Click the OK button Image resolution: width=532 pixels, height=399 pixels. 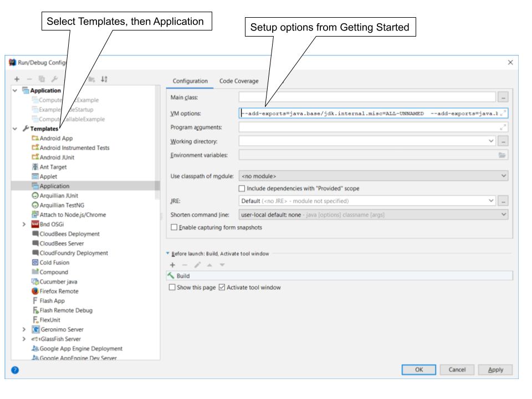coord(418,370)
